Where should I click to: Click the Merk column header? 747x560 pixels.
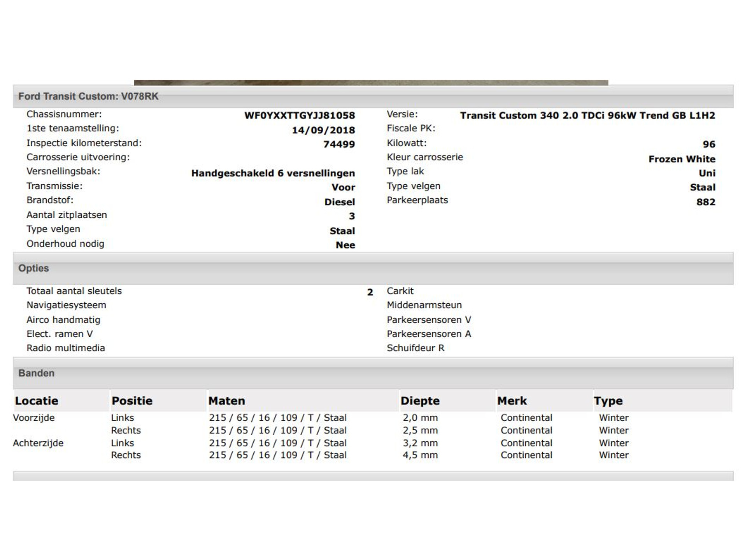click(x=512, y=401)
